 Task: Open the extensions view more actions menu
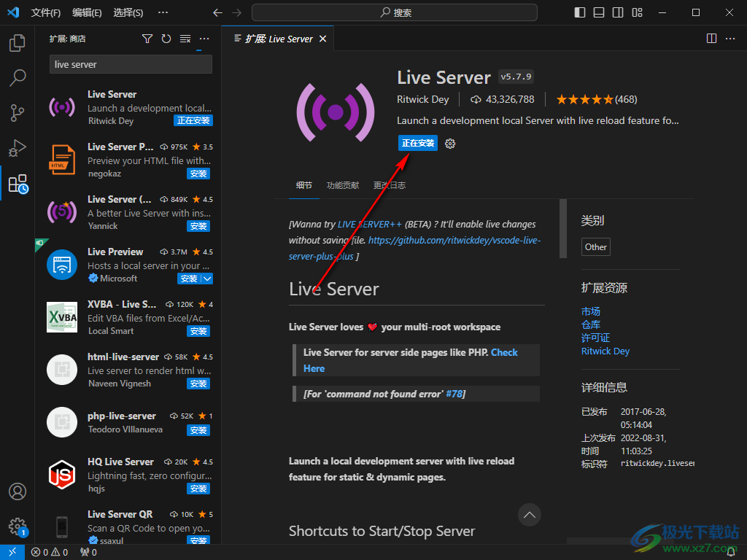204,39
